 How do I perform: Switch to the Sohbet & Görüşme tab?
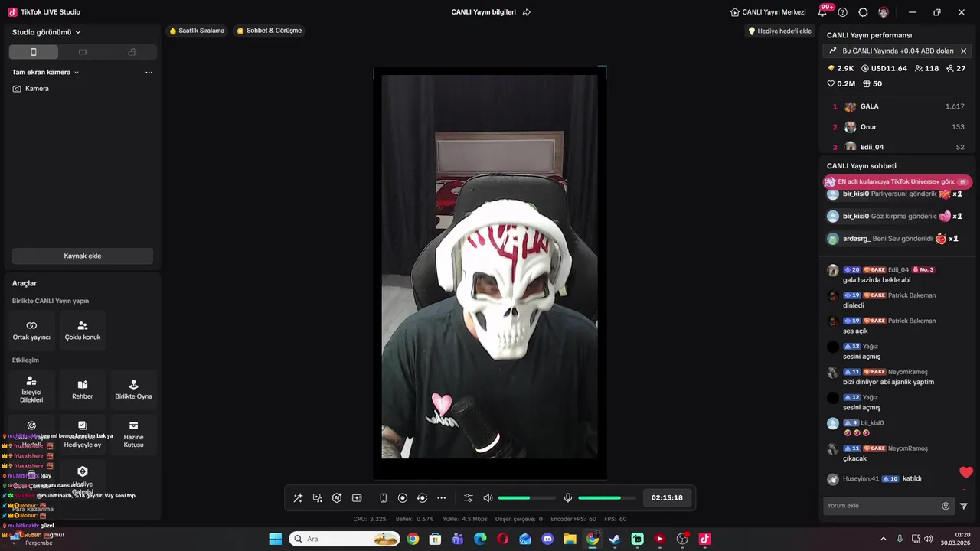click(x=269, y=31)
